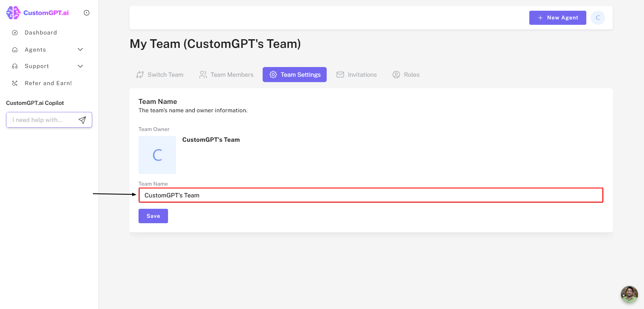Switch to the Switch Team tab

(160, 75)
